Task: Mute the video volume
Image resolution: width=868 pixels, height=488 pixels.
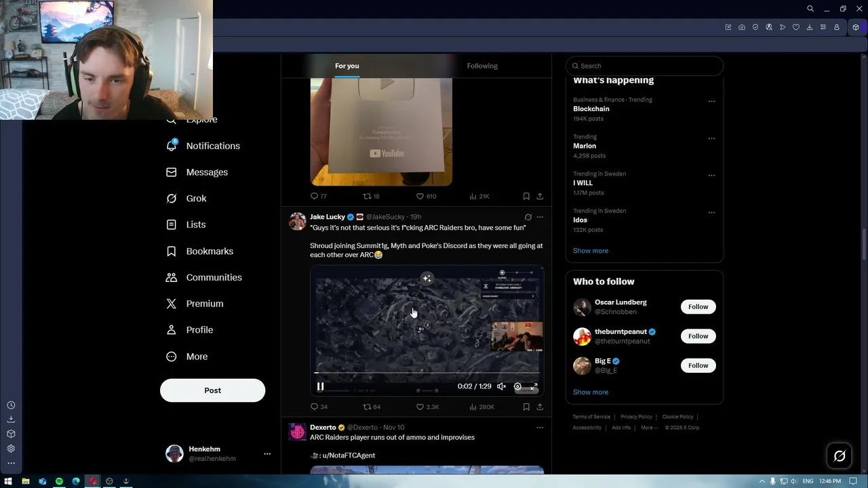Action: click(501, 386)
